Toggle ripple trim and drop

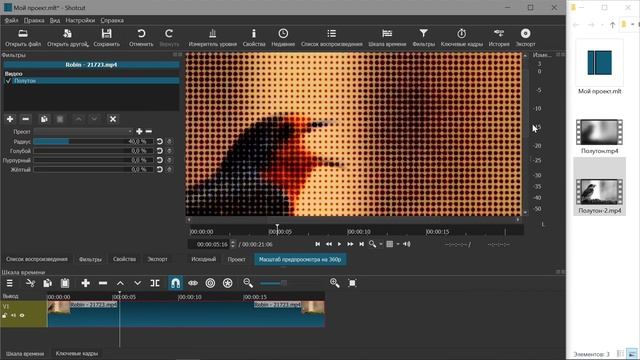(x=193, y=283)
